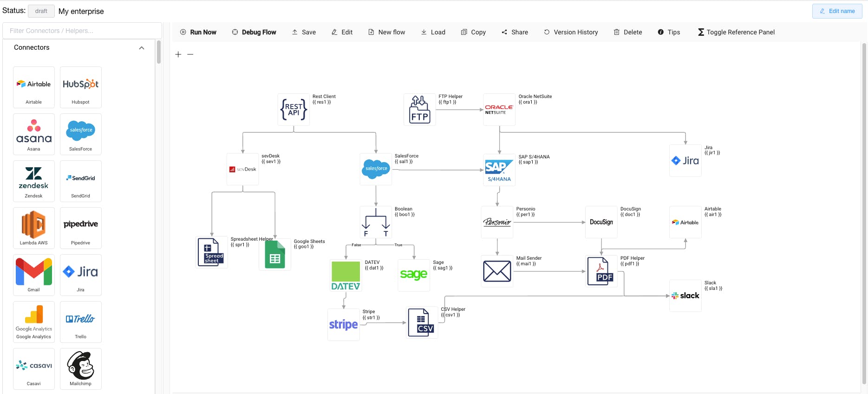Delete the flow
868x394 pixels.
628,32
